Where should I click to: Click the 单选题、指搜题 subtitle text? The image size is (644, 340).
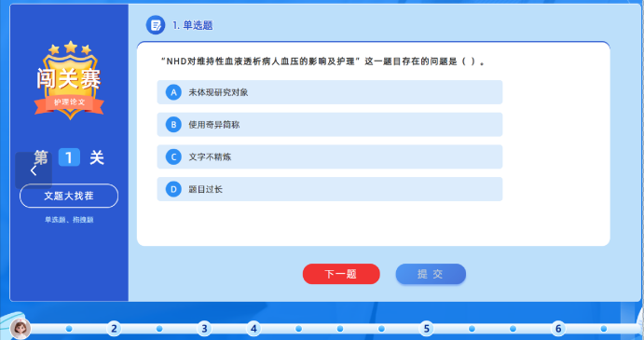point(69,220)
